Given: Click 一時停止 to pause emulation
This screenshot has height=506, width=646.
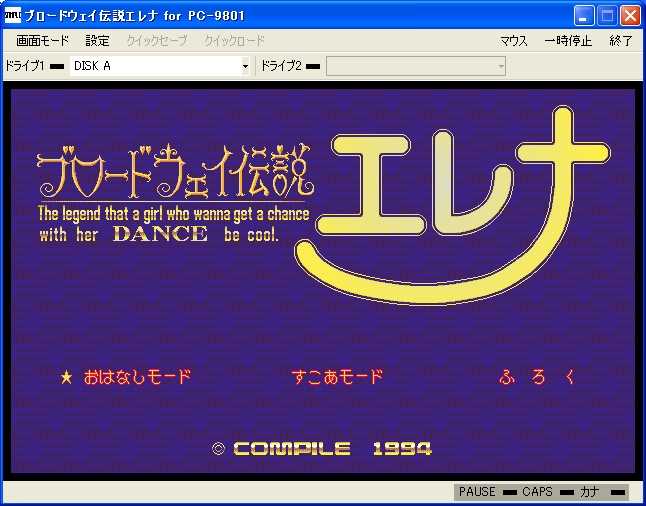Looking at the screenshot, I should click(x=568, y=41).
